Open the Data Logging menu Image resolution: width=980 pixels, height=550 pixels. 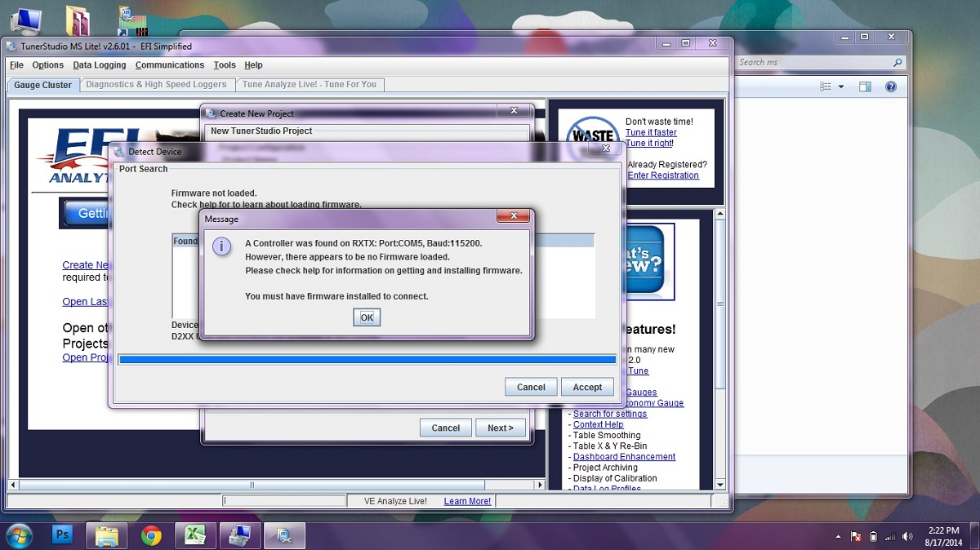tap(100, 65)
